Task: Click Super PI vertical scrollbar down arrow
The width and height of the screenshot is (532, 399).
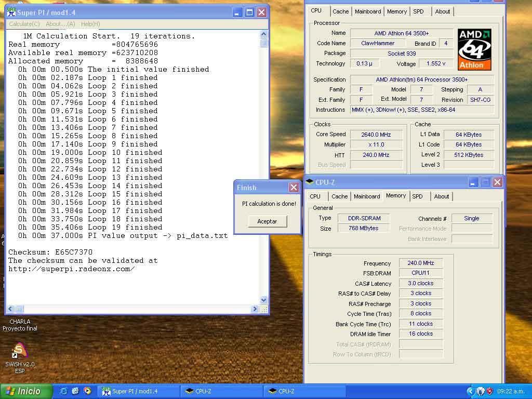Action: pyautogui.click(x=263, y=300)
